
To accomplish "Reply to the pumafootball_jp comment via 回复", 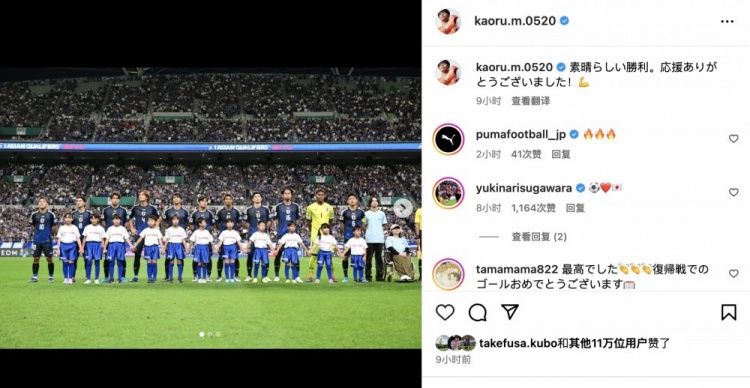I will tap(561, 155).
